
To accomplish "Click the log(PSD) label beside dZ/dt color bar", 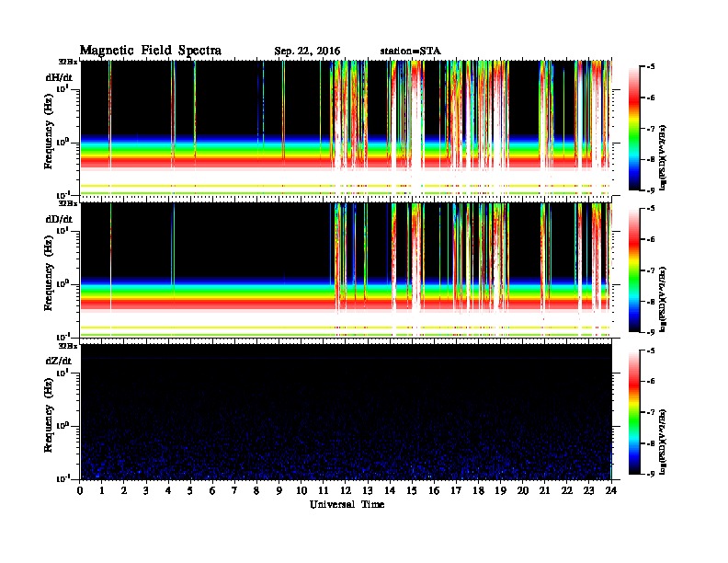I will 663,442.
